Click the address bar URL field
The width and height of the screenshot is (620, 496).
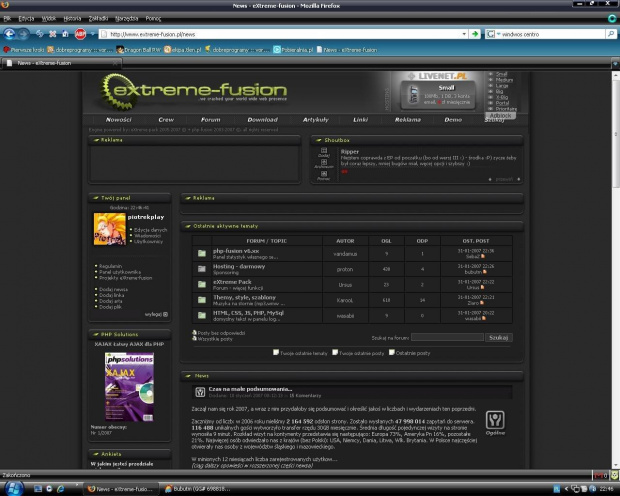tap(281, 34)
